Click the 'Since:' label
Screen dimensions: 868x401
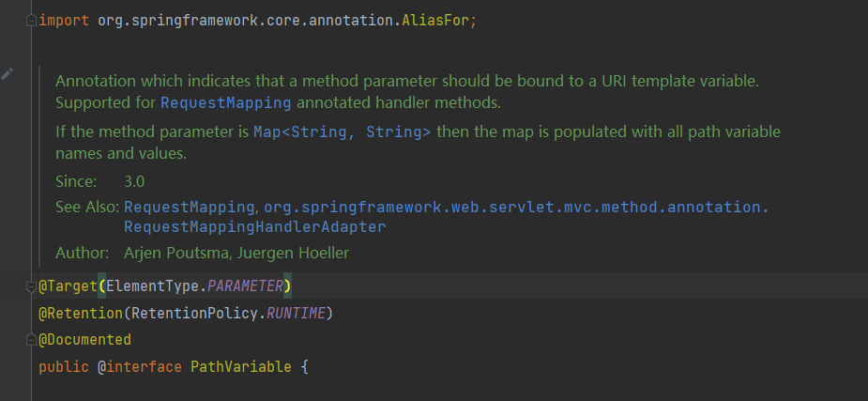click(x=76, y=181)
